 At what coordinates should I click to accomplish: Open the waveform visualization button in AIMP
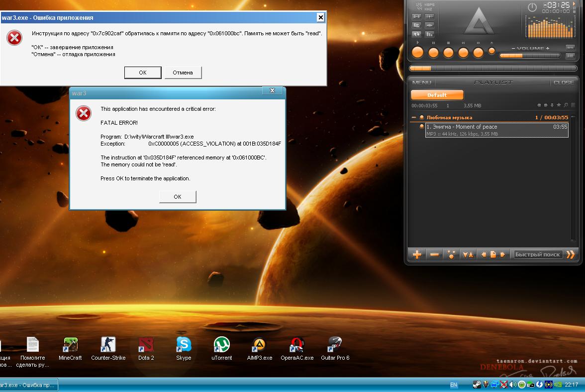429,25
